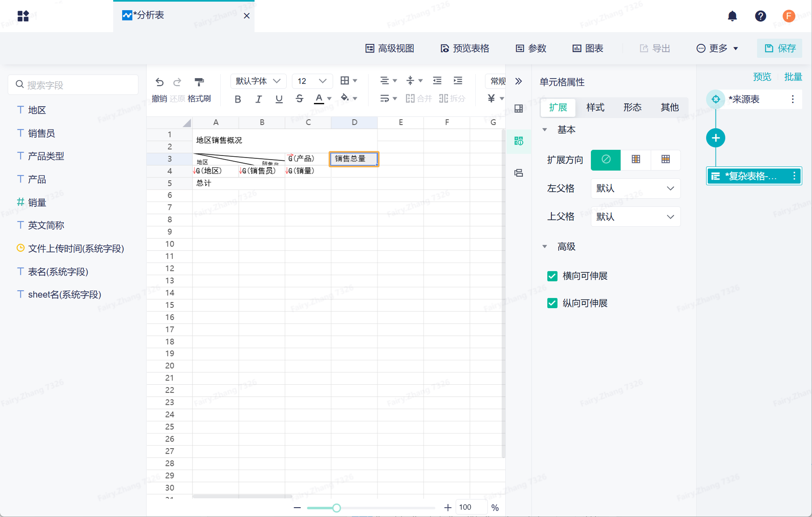Click the format painter icon

point(199,82)
